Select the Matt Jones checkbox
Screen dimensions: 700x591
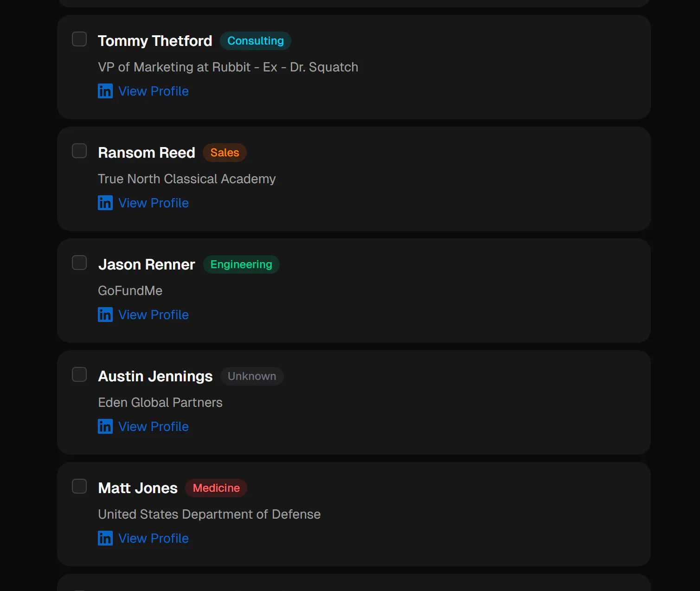[x=79, y=486]
